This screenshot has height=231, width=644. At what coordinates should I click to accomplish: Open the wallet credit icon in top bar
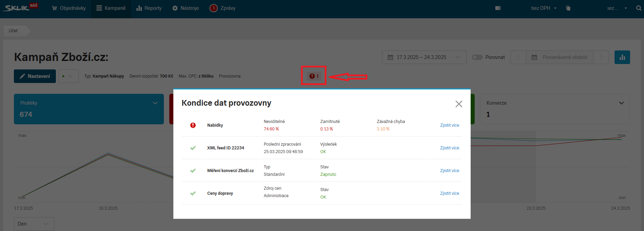pyautogui.click(x=498, y=8)
